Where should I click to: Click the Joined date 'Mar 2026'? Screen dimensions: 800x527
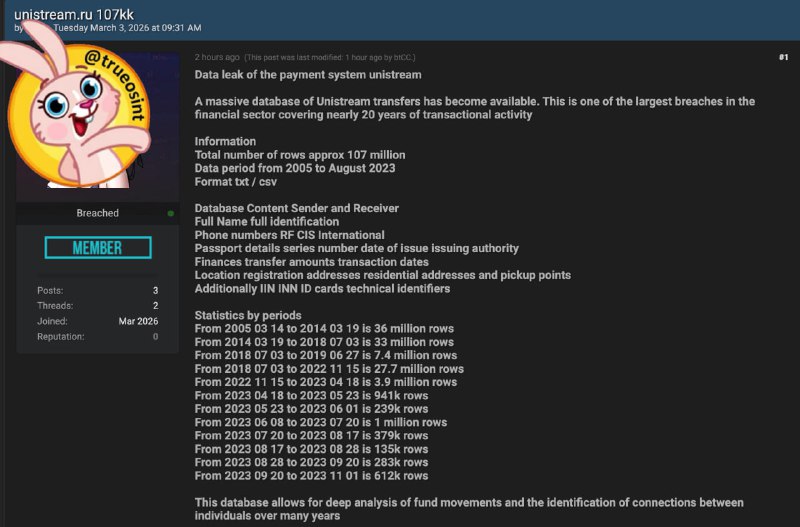(138, 321)
